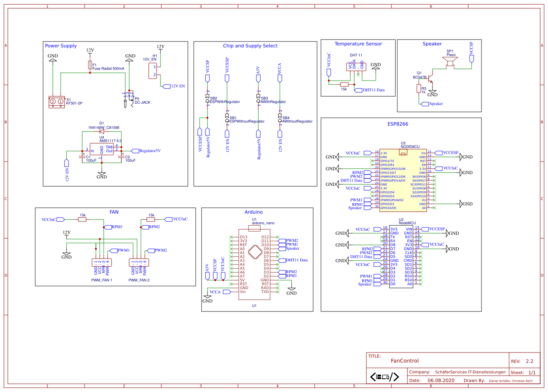
Task: Click the X1 KF301-2P terminal block symbol
Action: (57, 102)
